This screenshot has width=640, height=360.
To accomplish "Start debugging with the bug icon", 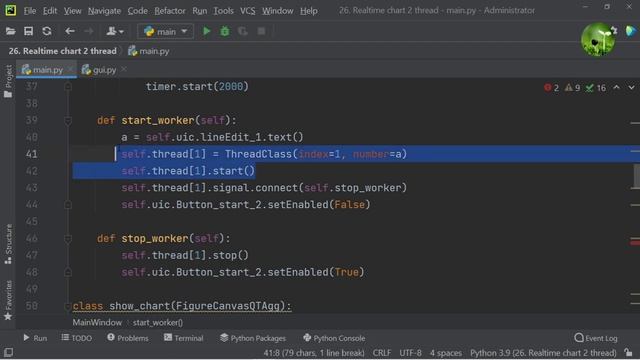I will tap(225, 31).
